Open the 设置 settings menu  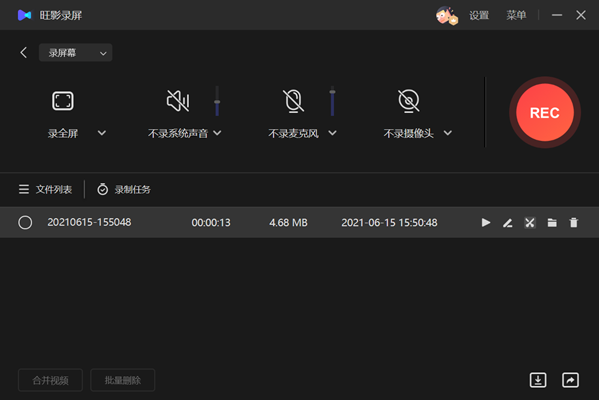pos(479,15)
